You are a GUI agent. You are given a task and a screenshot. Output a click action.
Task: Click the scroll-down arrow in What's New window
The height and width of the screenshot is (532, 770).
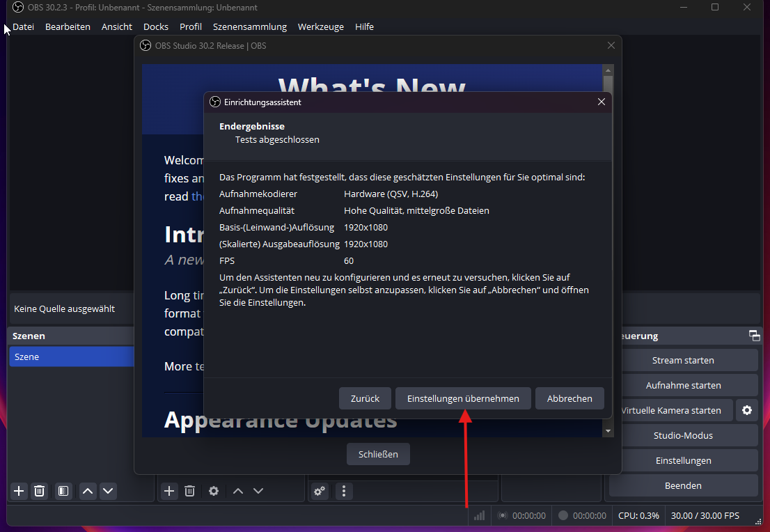608,431
